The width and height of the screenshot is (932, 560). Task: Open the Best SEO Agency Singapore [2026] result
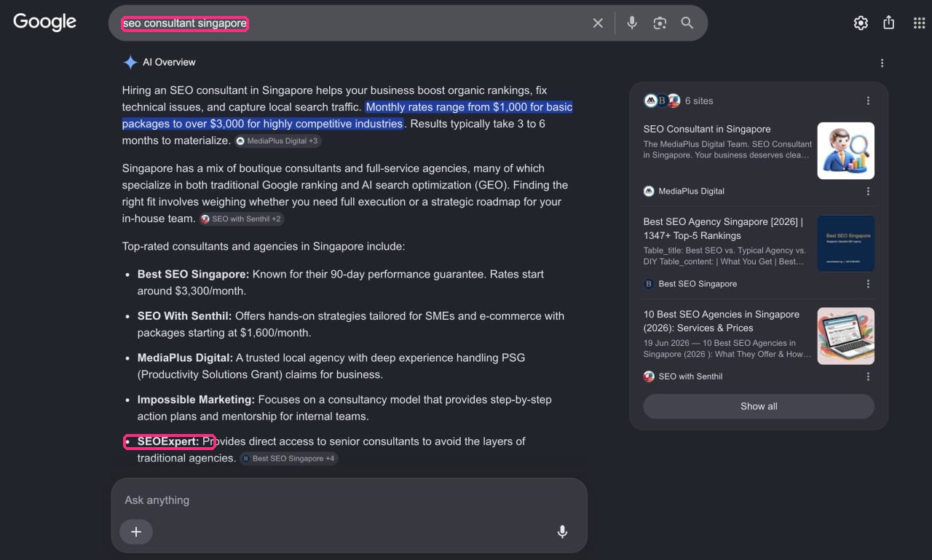(x=723, y=229)
